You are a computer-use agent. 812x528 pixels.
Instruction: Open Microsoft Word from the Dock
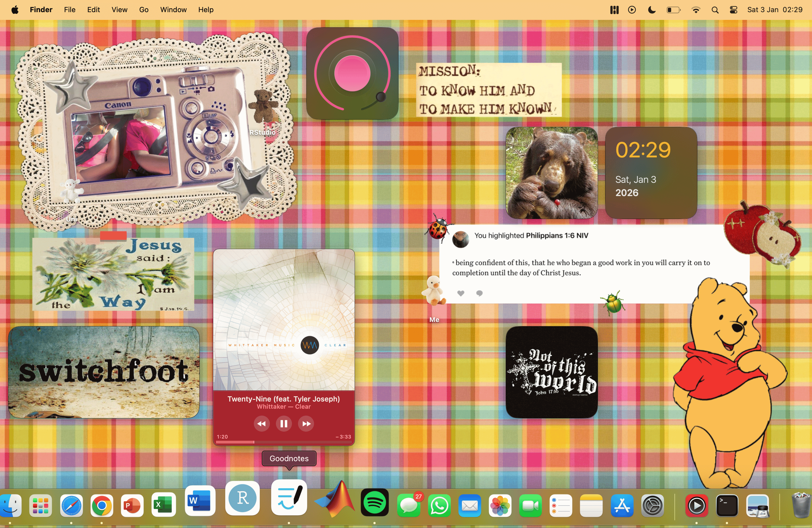click(x=200, y=500)
